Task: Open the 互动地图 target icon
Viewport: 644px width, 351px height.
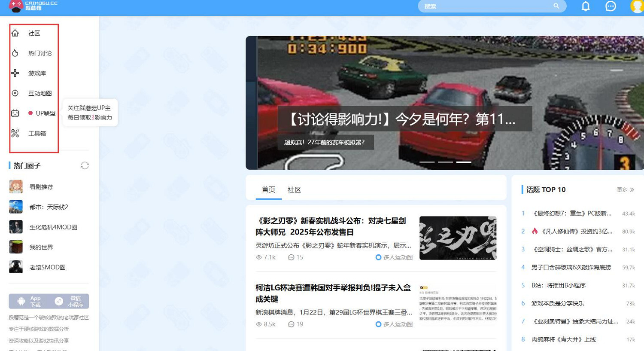Action: (15, 93)
